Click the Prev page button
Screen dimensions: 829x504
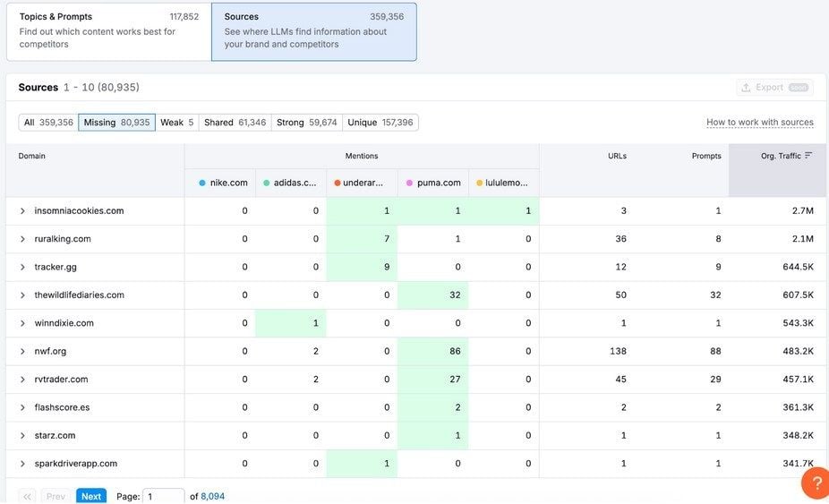point(56,496)
